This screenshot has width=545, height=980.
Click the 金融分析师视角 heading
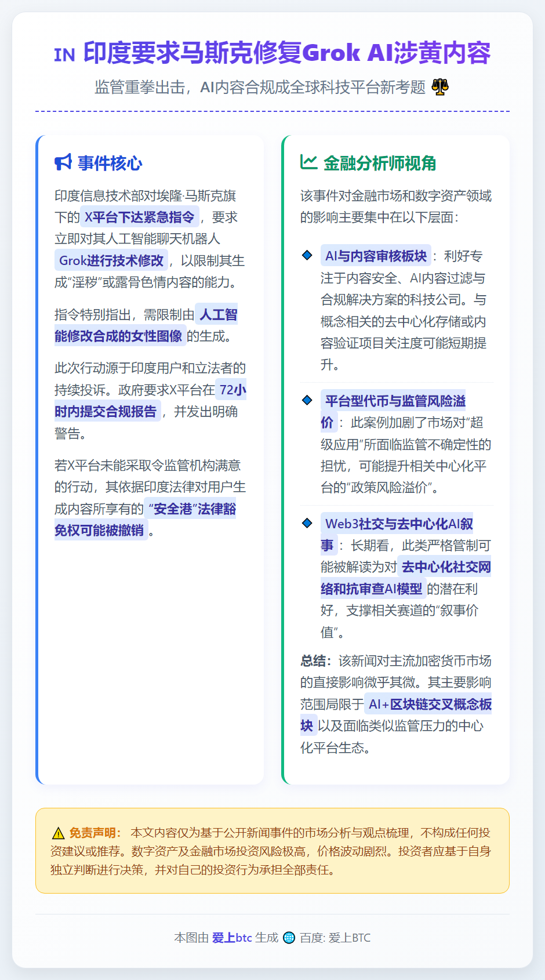point(380,163)
